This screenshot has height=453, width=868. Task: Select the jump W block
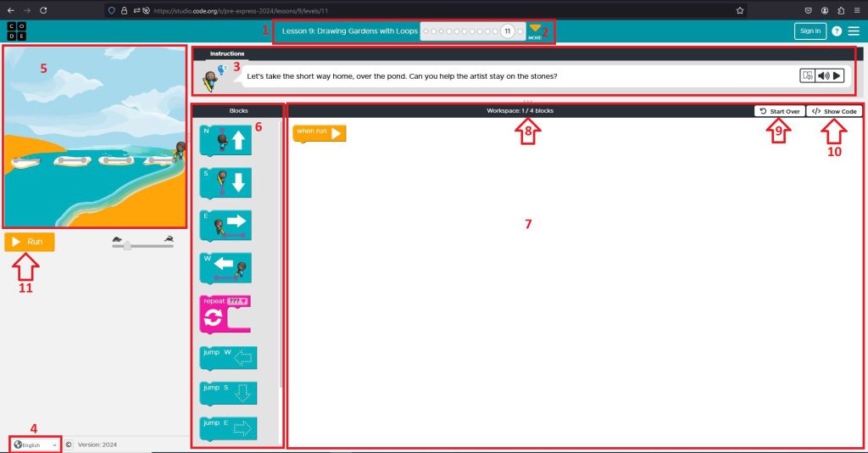pyautogui.click(x=228, y=358)
